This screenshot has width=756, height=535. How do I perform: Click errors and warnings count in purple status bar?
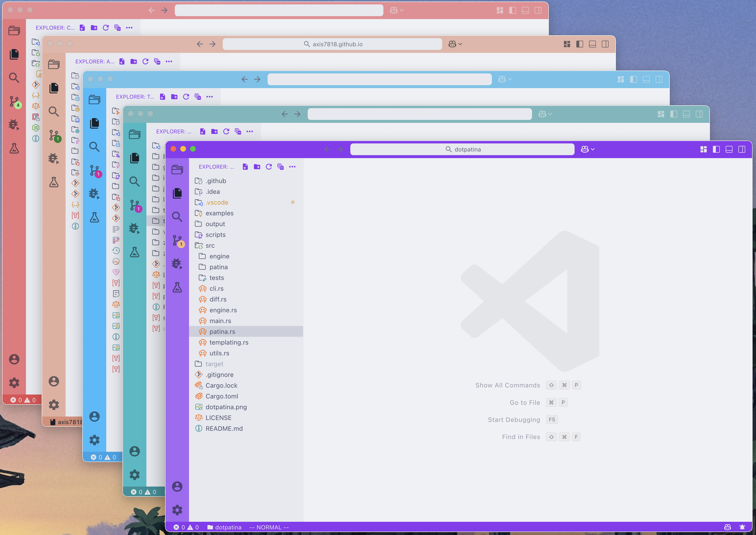pos(186,527)
